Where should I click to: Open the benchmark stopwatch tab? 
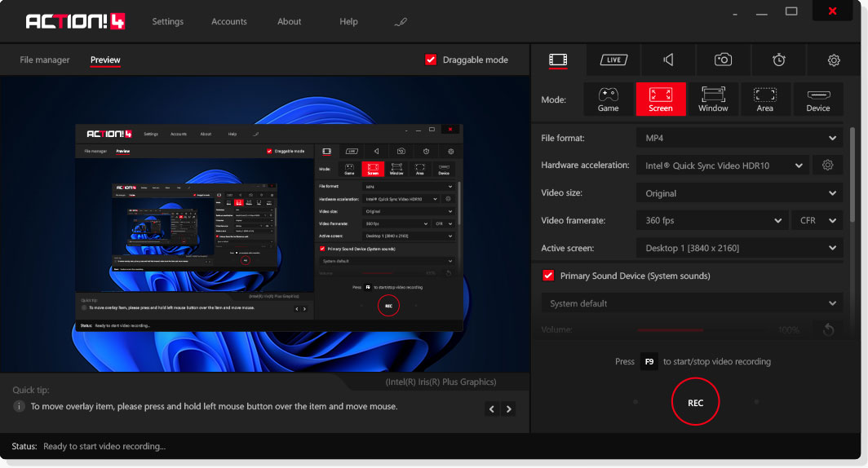[778, 60]
